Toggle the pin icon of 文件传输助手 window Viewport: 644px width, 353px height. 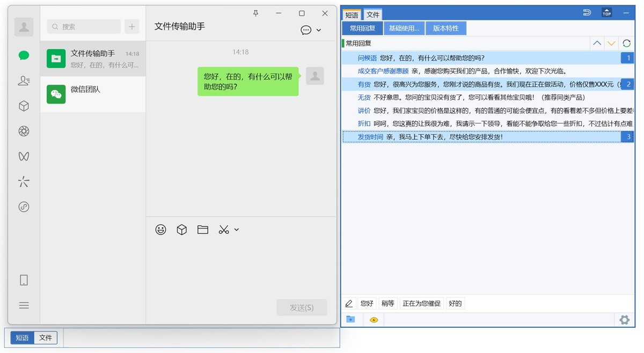pyautogui.click(x=256, y=13)
